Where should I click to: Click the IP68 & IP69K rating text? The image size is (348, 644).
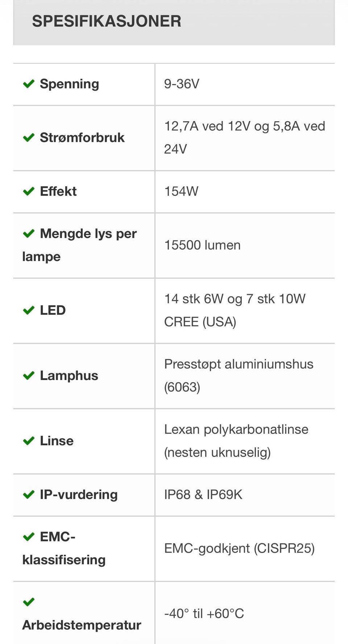pyautogui.click(x=203, y=495)
